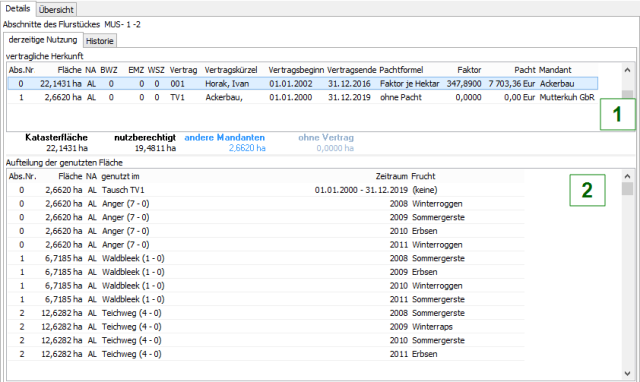
Task: Click the 31.12.2016 Vertragsende cell
Action: click(349, 84)
